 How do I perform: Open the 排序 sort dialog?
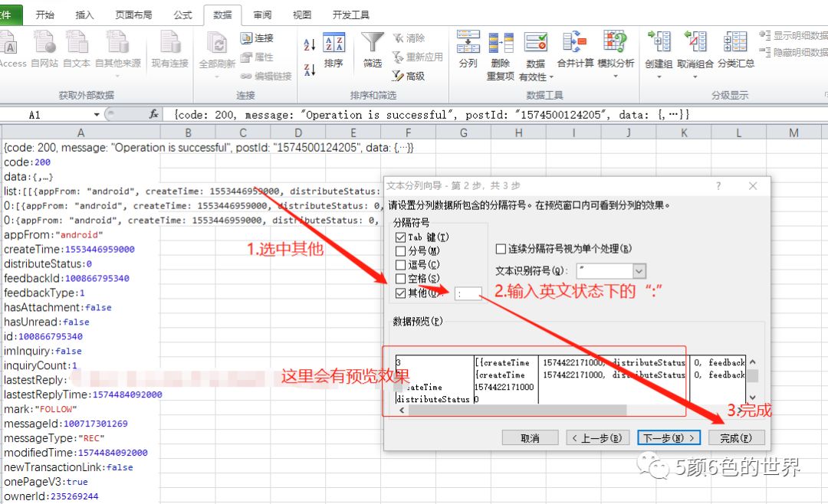pyautogui.click(x=333, y=51)
